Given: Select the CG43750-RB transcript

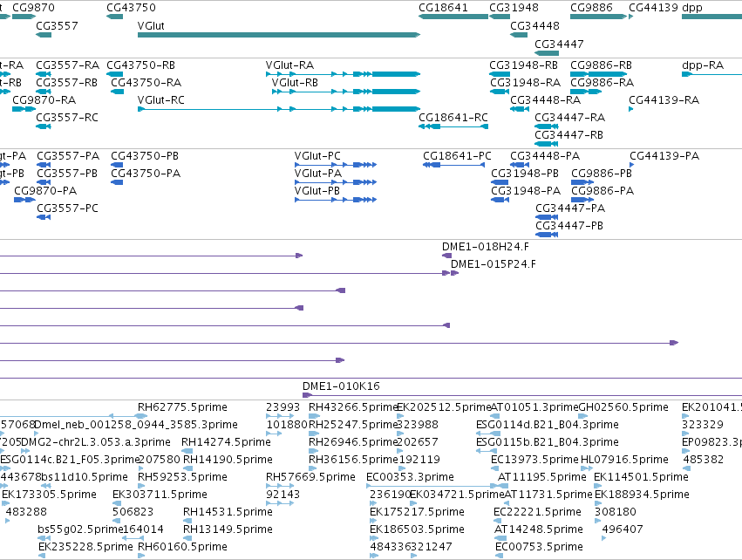Looking at the screenshot, I should tap(114, 74).
